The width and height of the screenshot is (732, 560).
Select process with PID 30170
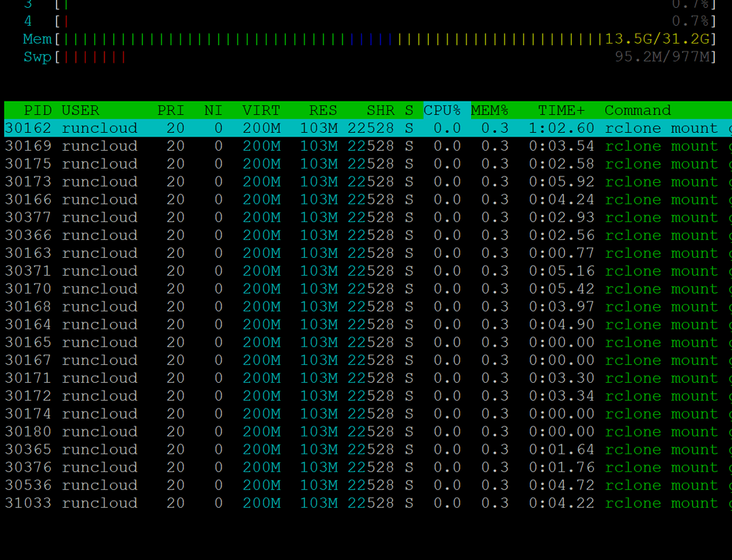click(x=368, y=289)
